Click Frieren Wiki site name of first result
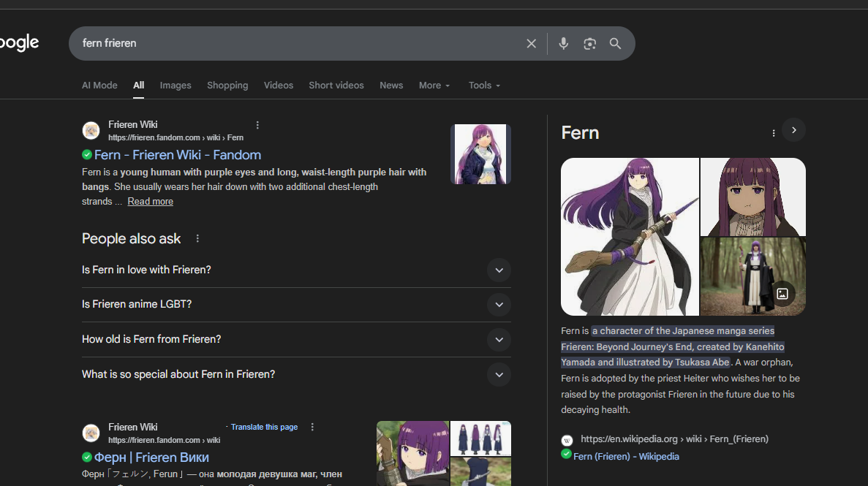 (x=133, y=124)
